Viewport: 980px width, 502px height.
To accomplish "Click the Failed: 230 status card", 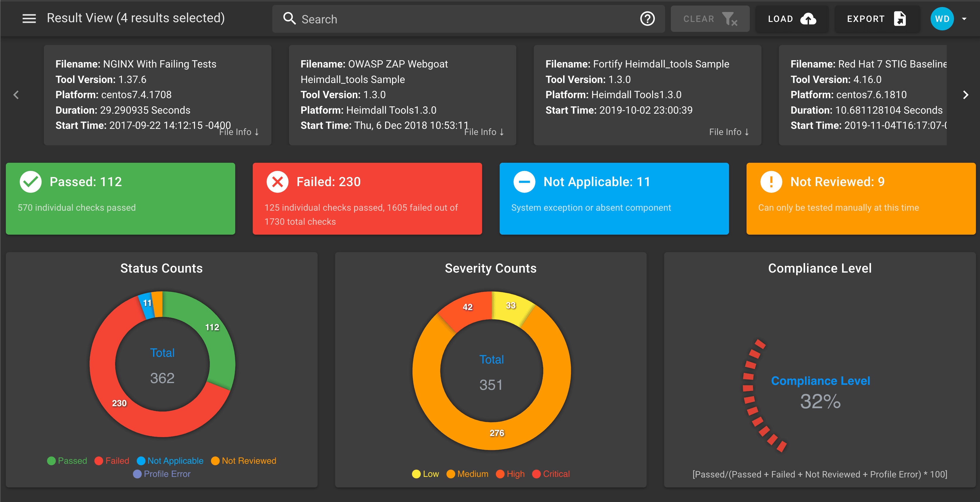I will 368,199.
